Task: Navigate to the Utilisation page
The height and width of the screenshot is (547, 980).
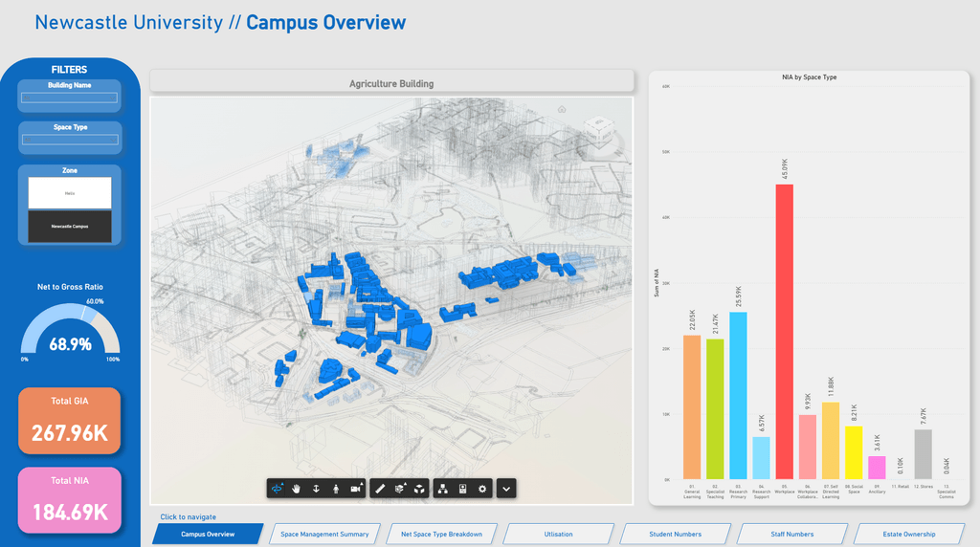Action: coord(558,534)
